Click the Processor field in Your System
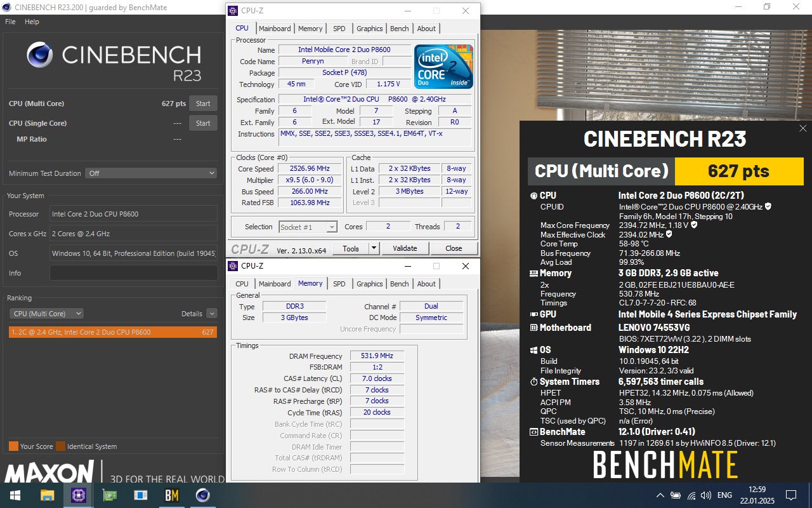Screen dimensions: 812x508 (x=133, y=214)
